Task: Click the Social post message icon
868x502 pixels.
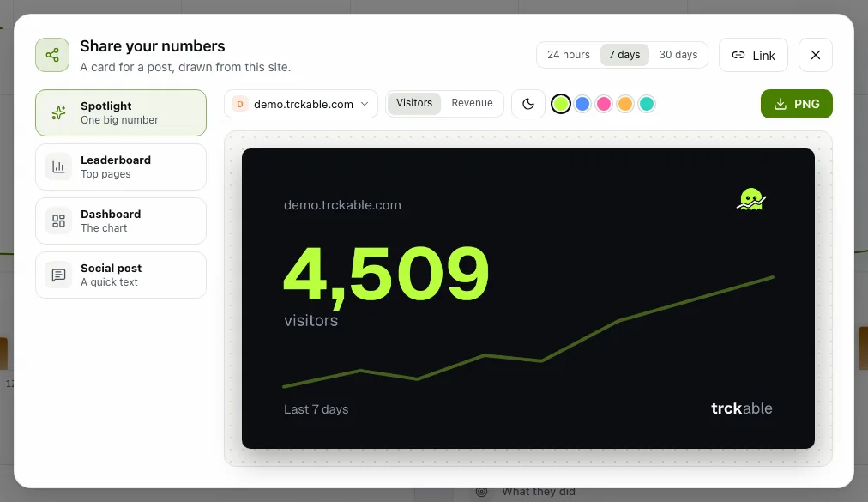Action: coord(58,275)
